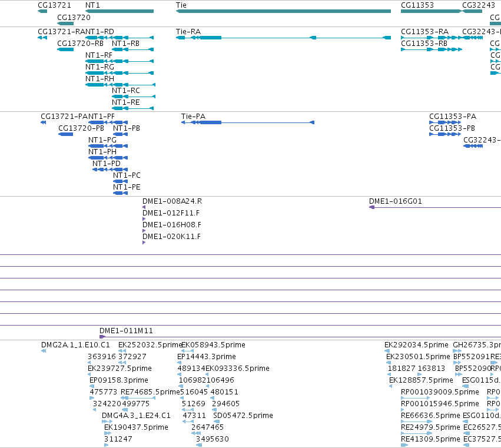Click the NT1-PE protein label
This screenshot has width=501, height=448.
pos(127,187)
